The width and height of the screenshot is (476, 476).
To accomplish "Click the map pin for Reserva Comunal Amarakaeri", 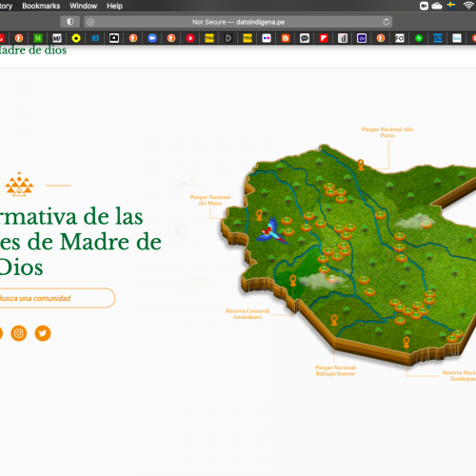I will tap(293, 281).
